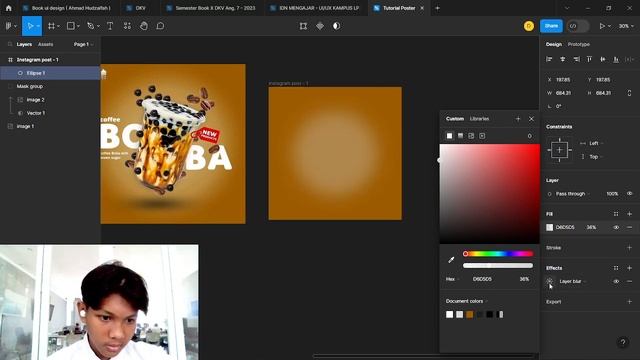
Task: Select the Move tool
Action: tap(30, 26)
